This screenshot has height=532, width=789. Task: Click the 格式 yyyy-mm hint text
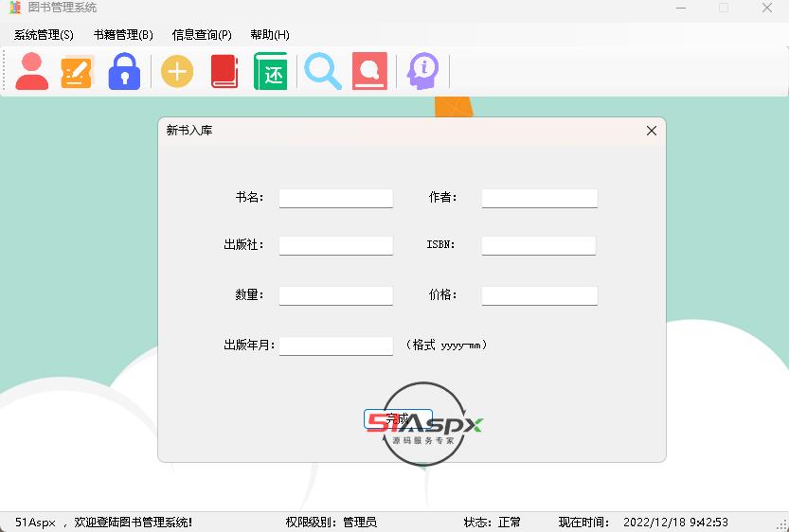(446, 345)
